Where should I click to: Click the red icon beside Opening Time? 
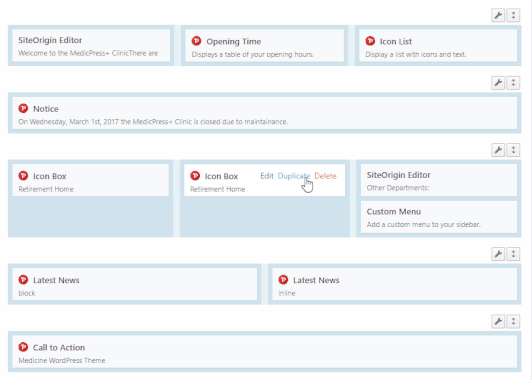[x=196, y=41]
